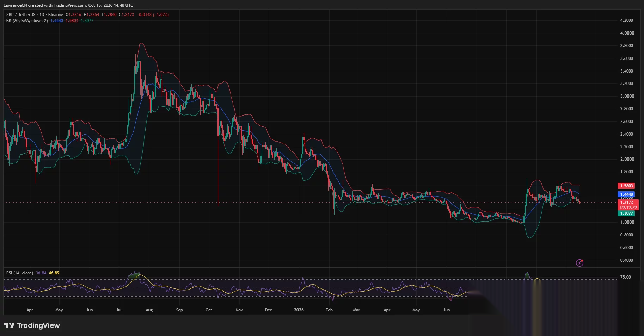Click the 75.00 RSI scale label
Screen dimensions: 644x336
[x=626, y=277]
